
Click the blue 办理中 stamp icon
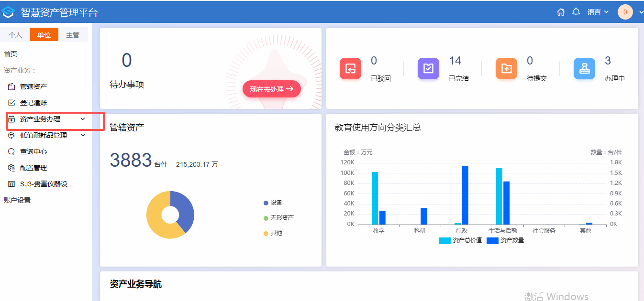click(x=584, y=69)
